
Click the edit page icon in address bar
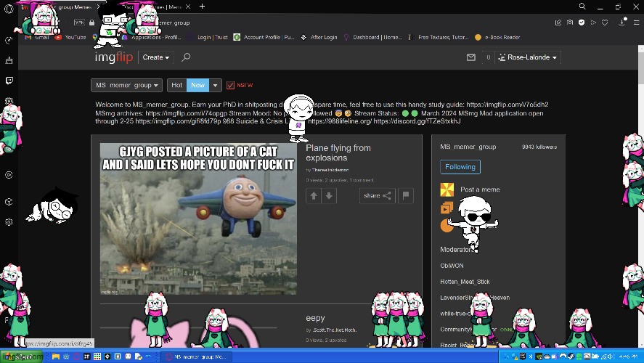[558, 23]
